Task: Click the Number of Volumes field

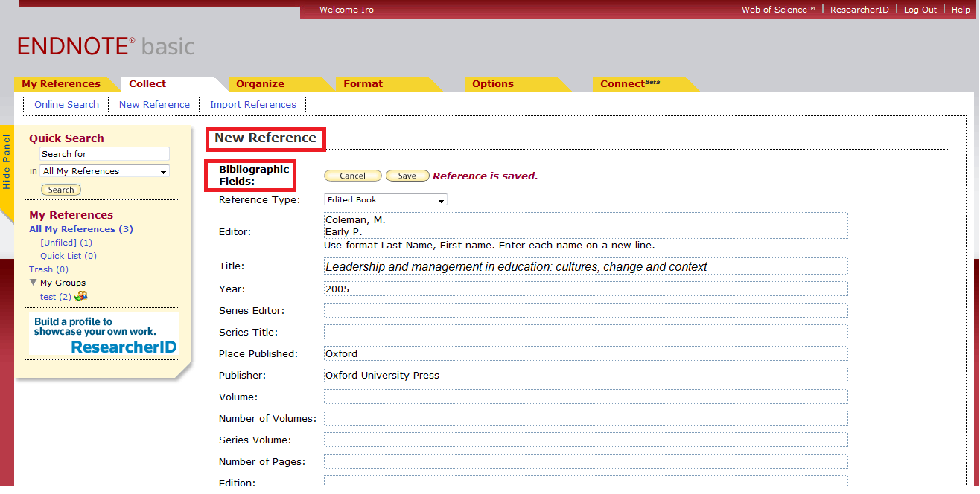Action: click(585, 418)
